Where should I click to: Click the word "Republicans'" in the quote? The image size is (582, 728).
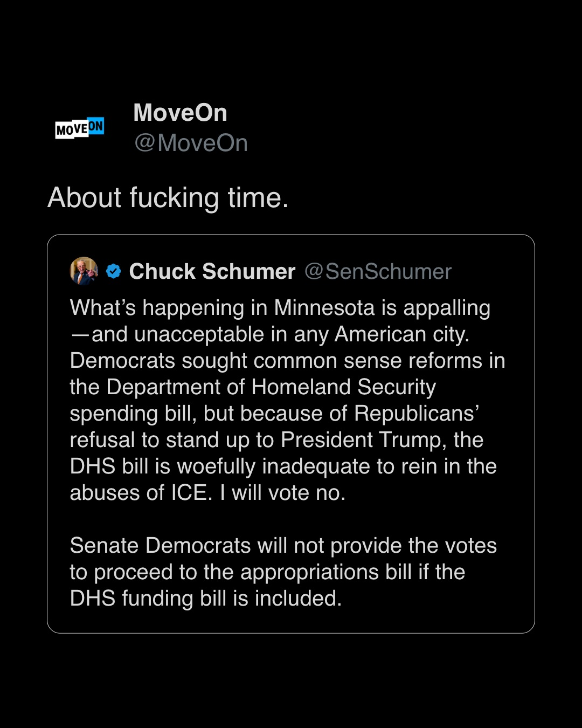pyautogui.click(x=417, y=414)
